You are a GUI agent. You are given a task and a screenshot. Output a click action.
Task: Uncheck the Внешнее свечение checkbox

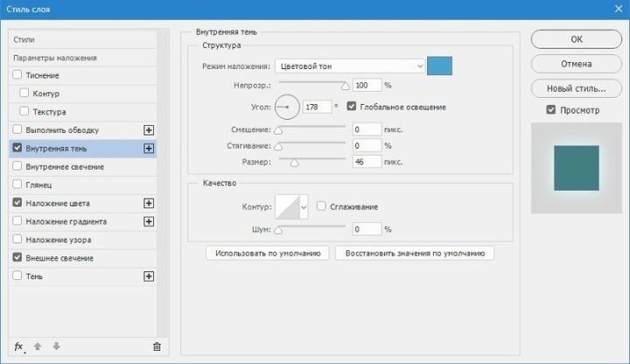(17, 257)
